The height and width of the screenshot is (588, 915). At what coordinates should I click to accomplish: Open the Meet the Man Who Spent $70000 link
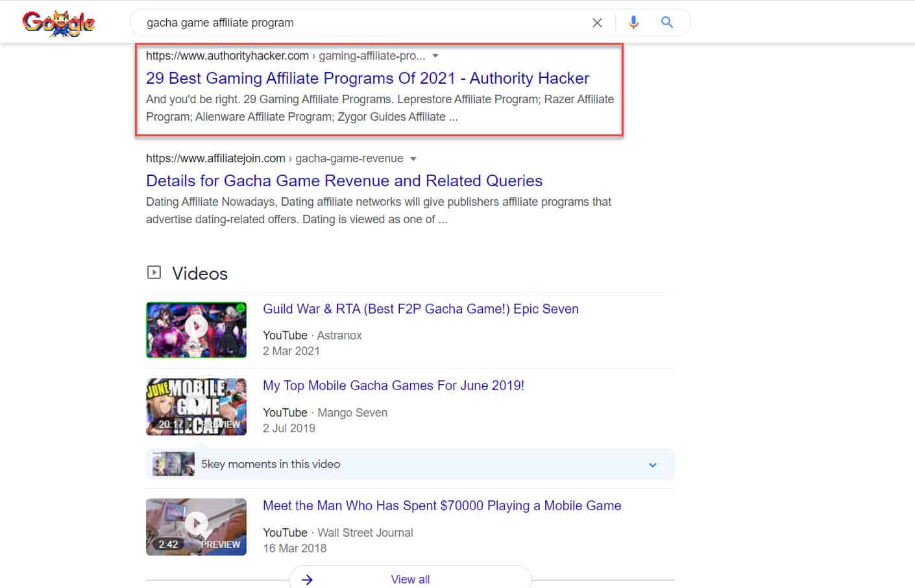click(441, 506)
